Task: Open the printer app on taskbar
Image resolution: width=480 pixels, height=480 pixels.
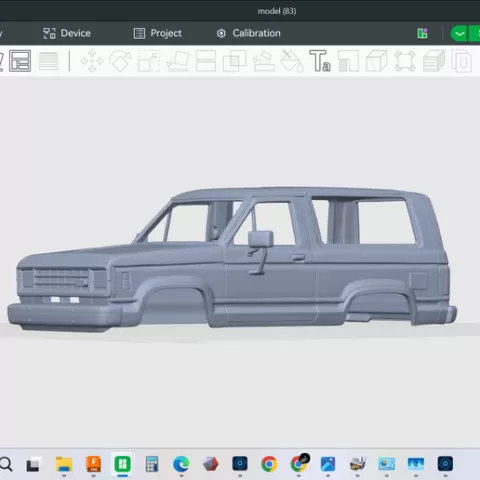Action: [x=357, y=464]
